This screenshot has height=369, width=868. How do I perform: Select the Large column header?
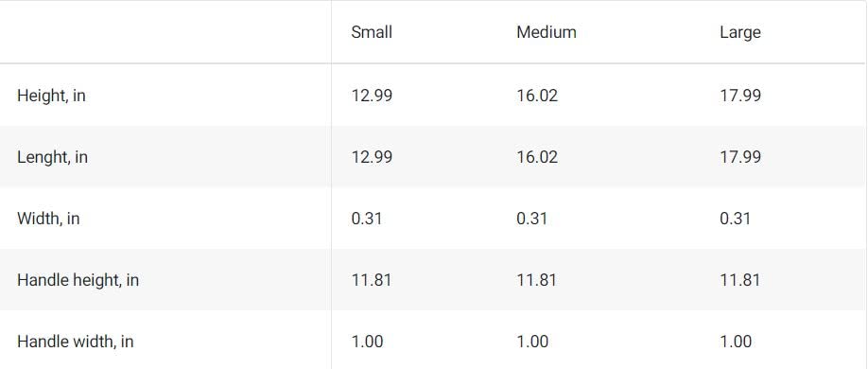click(x=740, y=33)
